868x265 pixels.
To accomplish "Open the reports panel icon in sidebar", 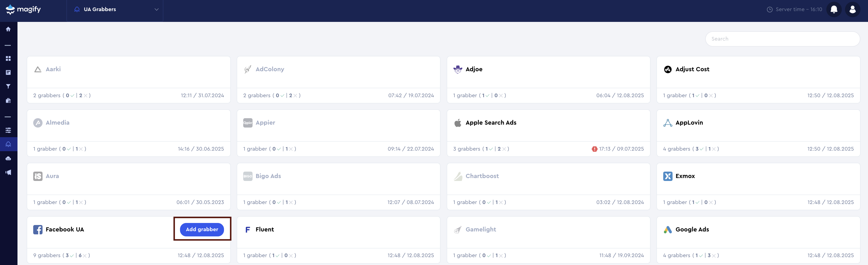I will point(8,72).
